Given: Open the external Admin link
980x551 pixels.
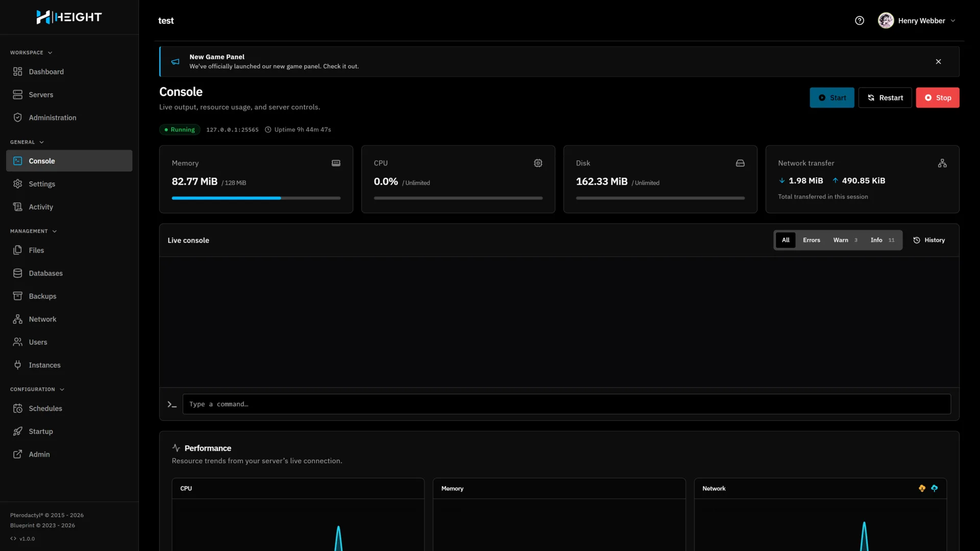Looking at the screenshot, I should coord(69,455).
